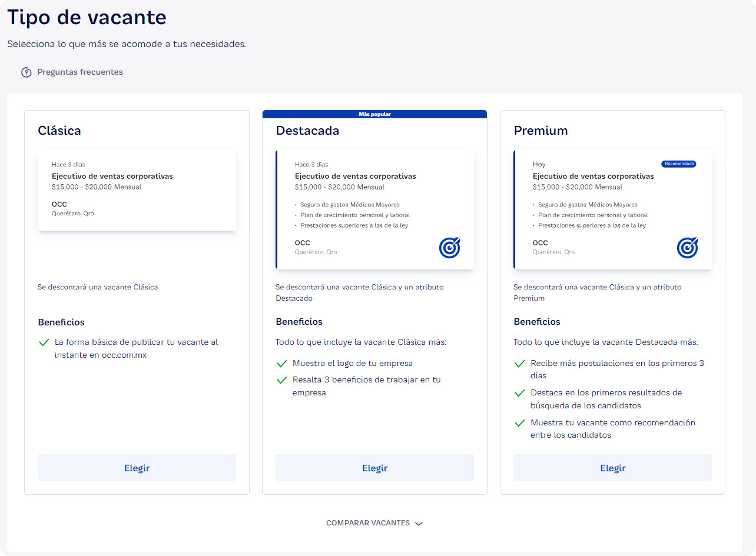Choose the Destacada plan with Elegir
Image resolution: width=756 pixels, height=556 pixels.
(374, 468)
